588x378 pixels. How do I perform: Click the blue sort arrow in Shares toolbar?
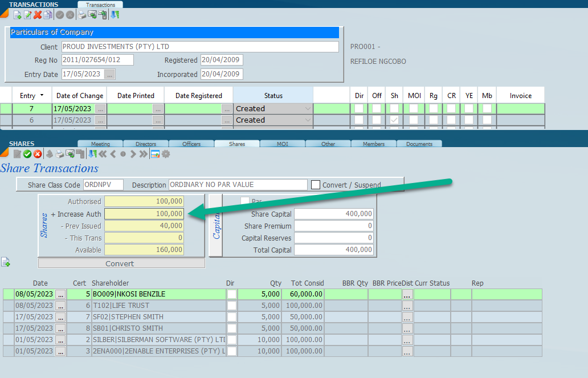[x=93, y=154]
